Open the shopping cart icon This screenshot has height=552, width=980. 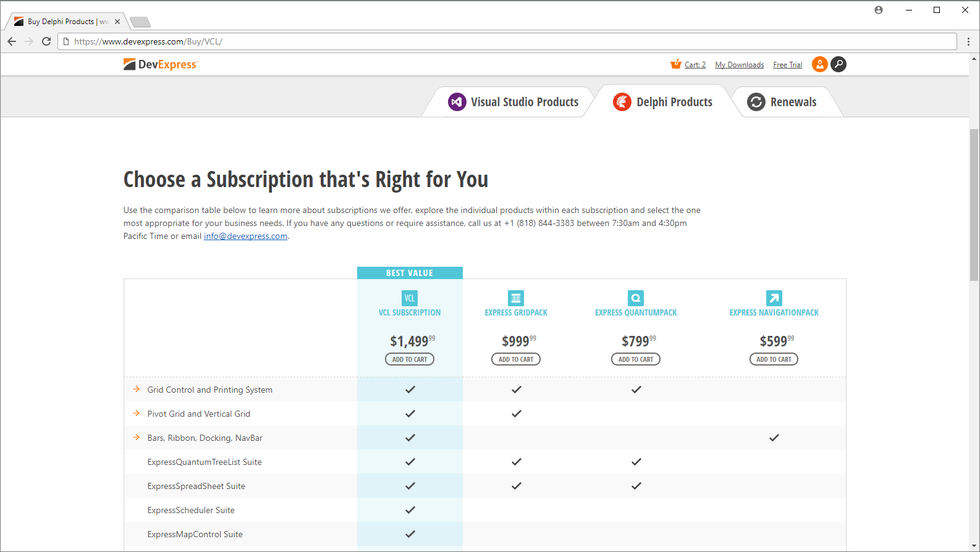click(676, 64)
